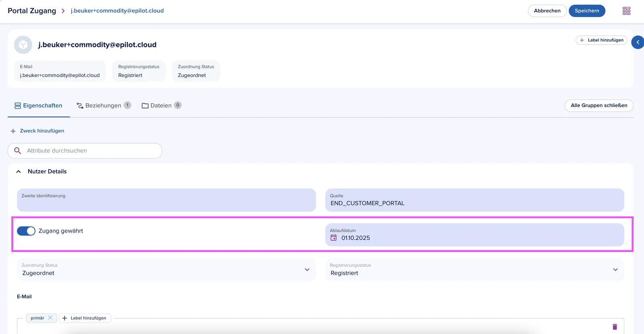Screen dimensions: 644x334
Task: Switch to the Dateien tab
Action: pyautogui.click(x=161, y=105)
